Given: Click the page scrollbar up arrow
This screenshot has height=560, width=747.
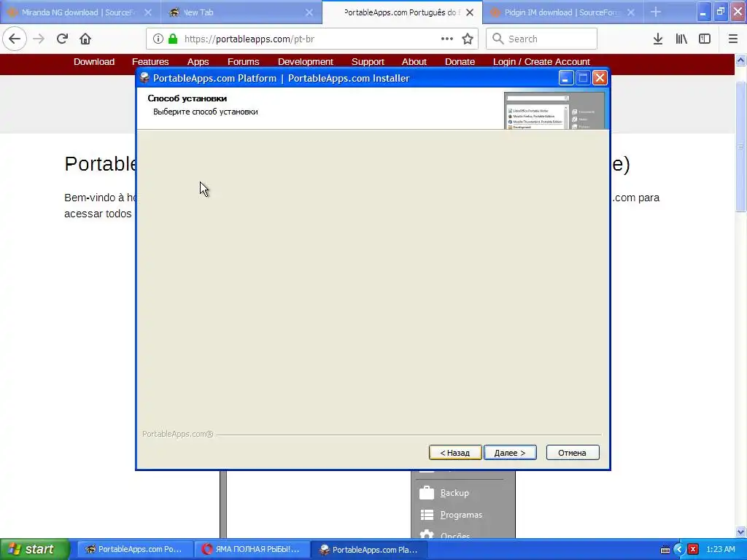Looking at the screenshot, I should point(740,61).
